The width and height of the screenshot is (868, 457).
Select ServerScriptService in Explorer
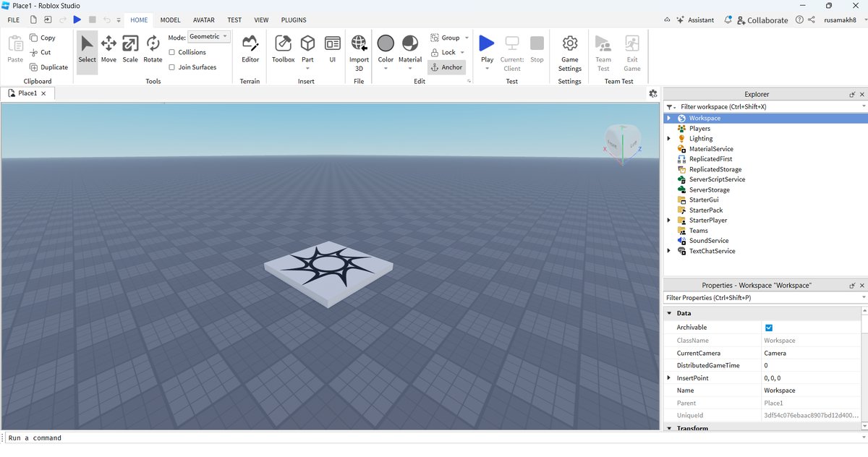(x=717, y=179)
